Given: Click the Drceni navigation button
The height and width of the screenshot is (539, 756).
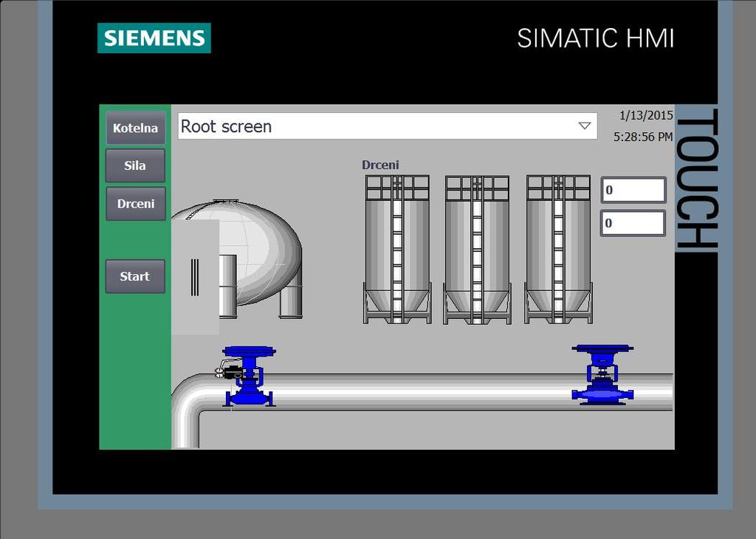Looking at the screenshot, I should point(136,204).
